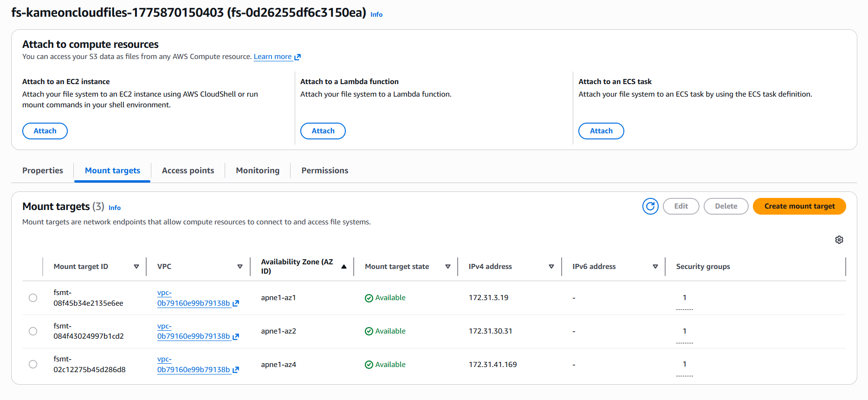This screenshot has width=868, height=400.
Task: Open IPv4 address column sort dropdown
Action: coord(551,267)
